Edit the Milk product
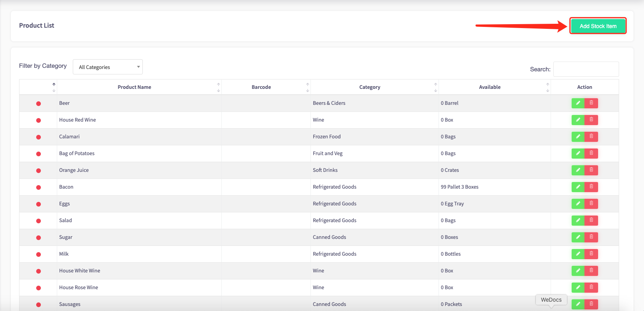The height and width of the screenshot is (311, 644). [578, 254]
